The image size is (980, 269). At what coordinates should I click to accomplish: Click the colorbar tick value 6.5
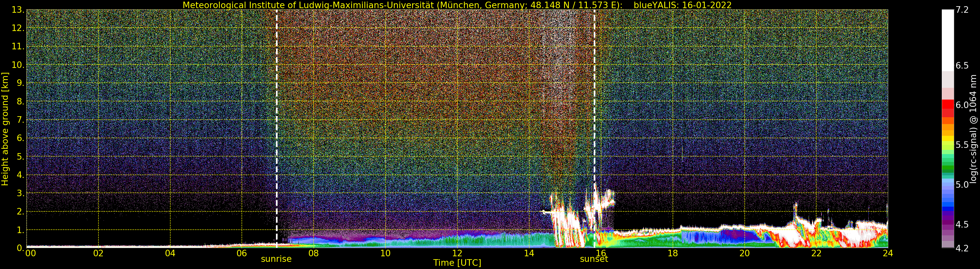[x=962, y=65]
